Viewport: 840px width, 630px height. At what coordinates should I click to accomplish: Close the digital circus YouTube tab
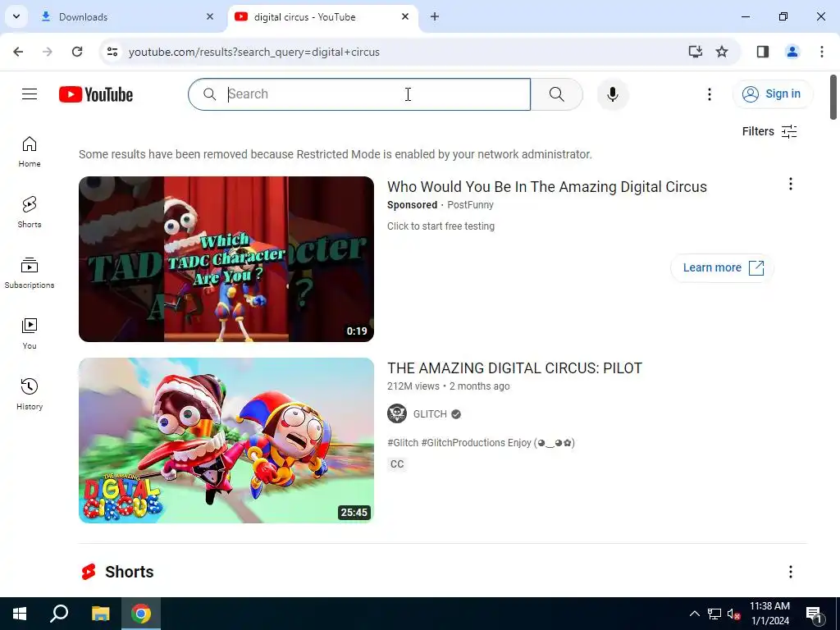[405, 16]
